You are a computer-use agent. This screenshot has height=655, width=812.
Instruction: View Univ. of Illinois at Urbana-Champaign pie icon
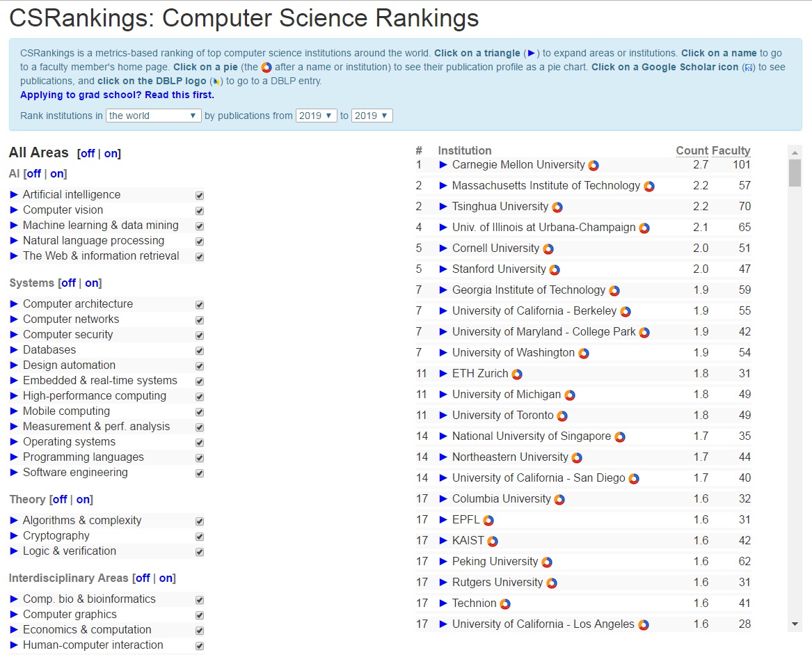tap(644, 228)
